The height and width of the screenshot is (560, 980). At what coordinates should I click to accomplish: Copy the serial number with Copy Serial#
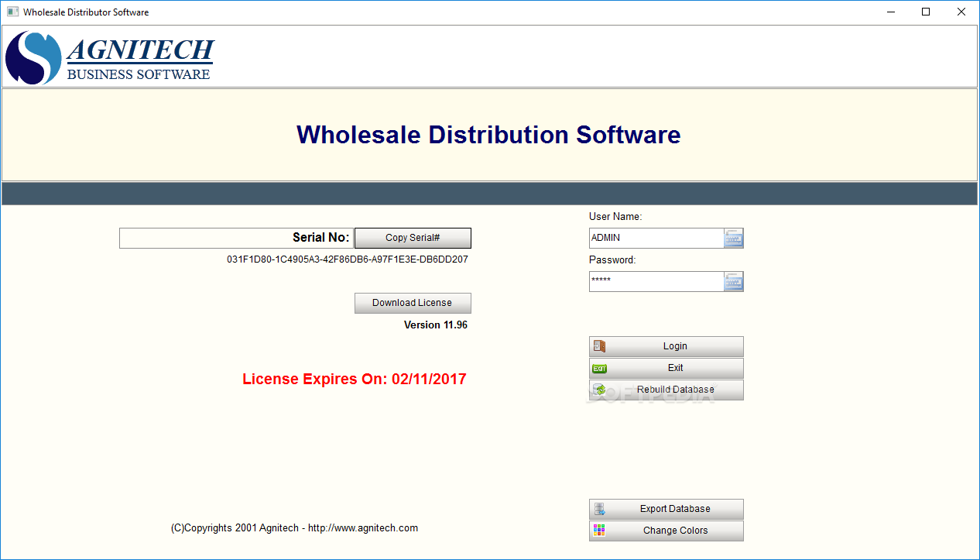coord(413,238)
